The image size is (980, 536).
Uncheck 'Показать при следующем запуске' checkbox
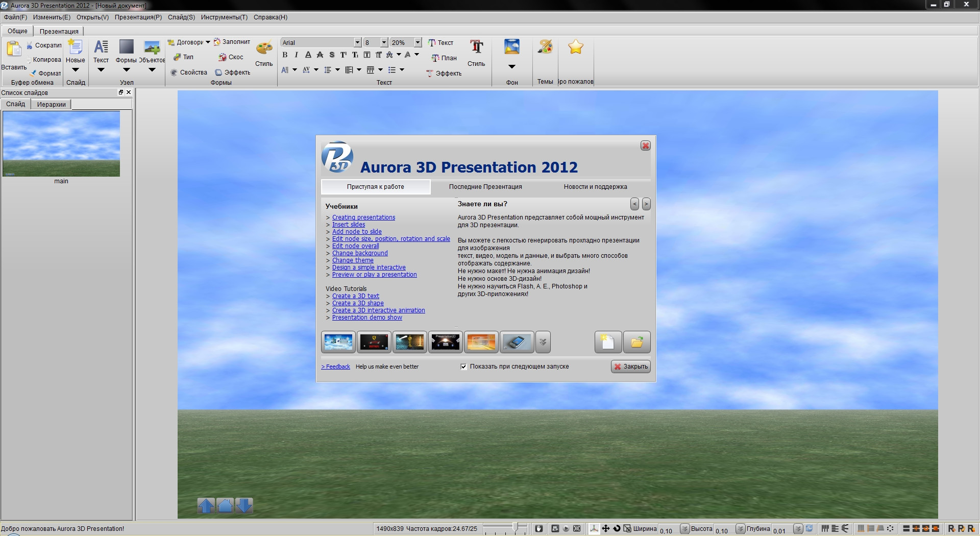click(463, 367)
